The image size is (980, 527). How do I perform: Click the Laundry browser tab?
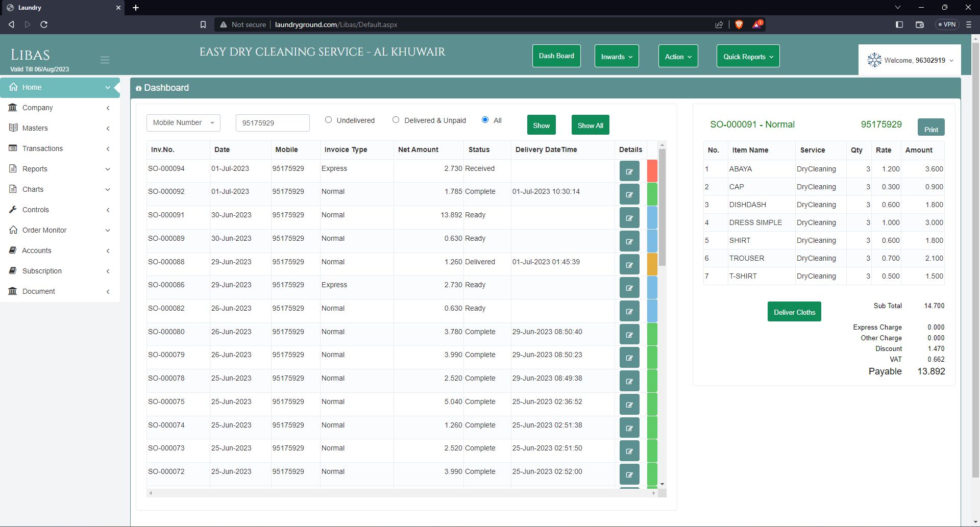62,8
